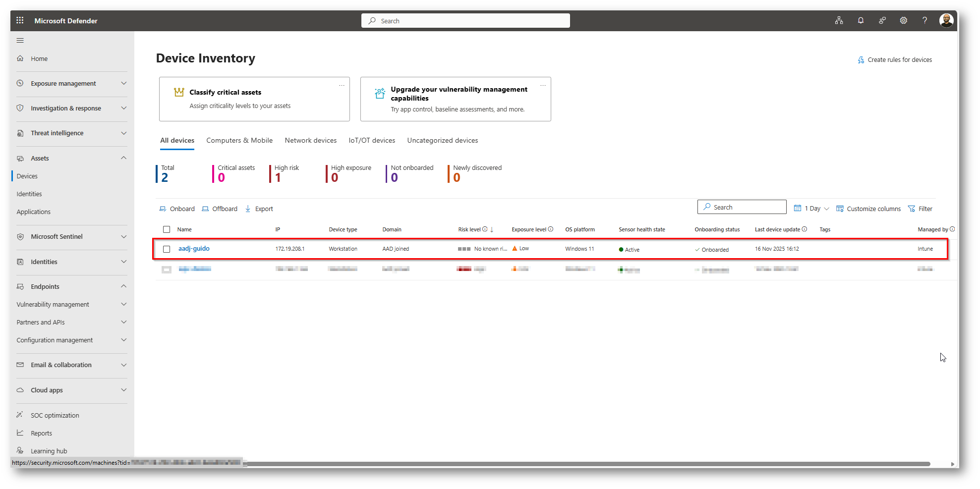This screenshot has height=489, width=980.
Task: Open the help question mark icon
Action: coord(924,20)
